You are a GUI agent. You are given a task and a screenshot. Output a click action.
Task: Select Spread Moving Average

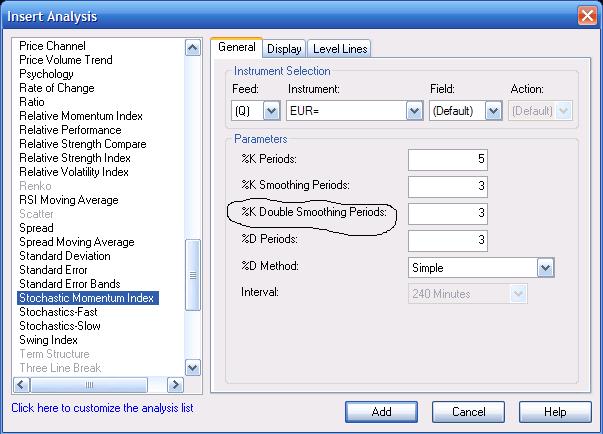(x=77, y=242)
